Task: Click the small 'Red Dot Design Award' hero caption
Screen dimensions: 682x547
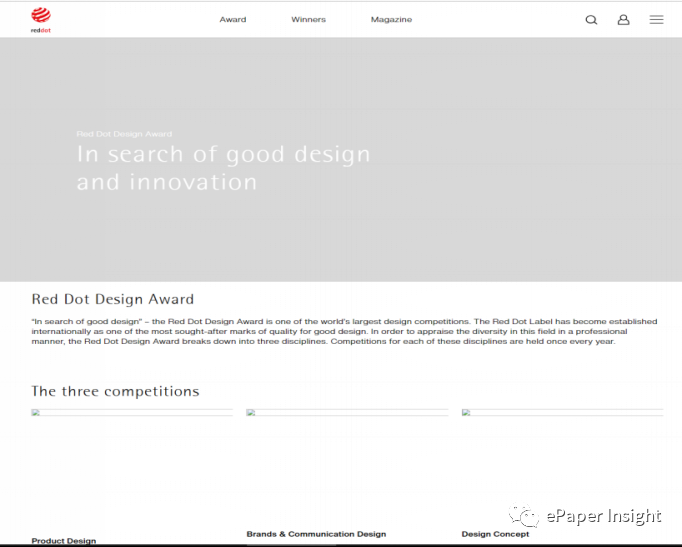Action: 124,134
